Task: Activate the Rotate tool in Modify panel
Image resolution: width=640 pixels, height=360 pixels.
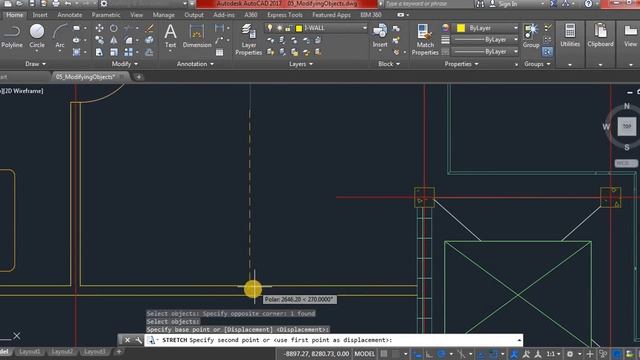Action: [113, 28]
